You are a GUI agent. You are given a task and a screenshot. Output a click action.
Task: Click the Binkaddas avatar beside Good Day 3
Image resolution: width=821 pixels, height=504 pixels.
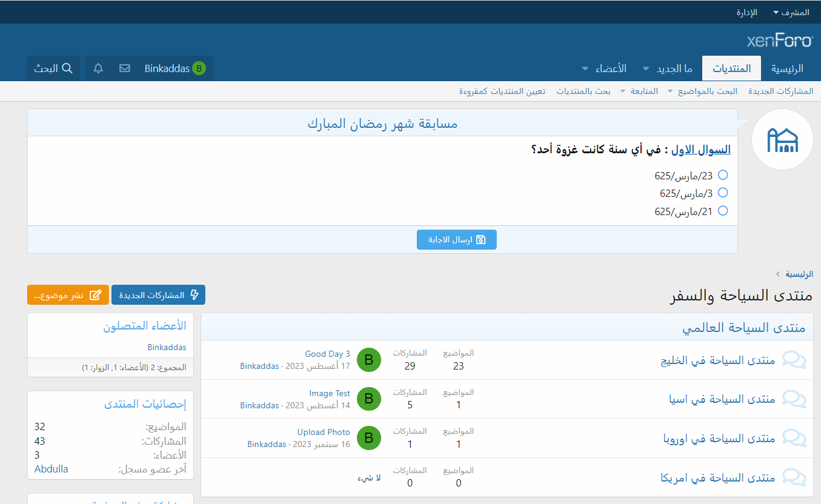click(x=368, y=360)
